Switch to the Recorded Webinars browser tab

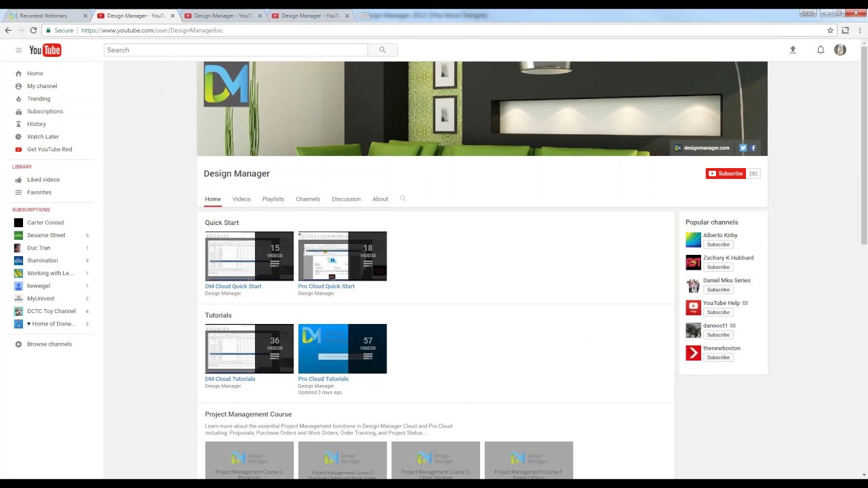(x=47, y=16)
